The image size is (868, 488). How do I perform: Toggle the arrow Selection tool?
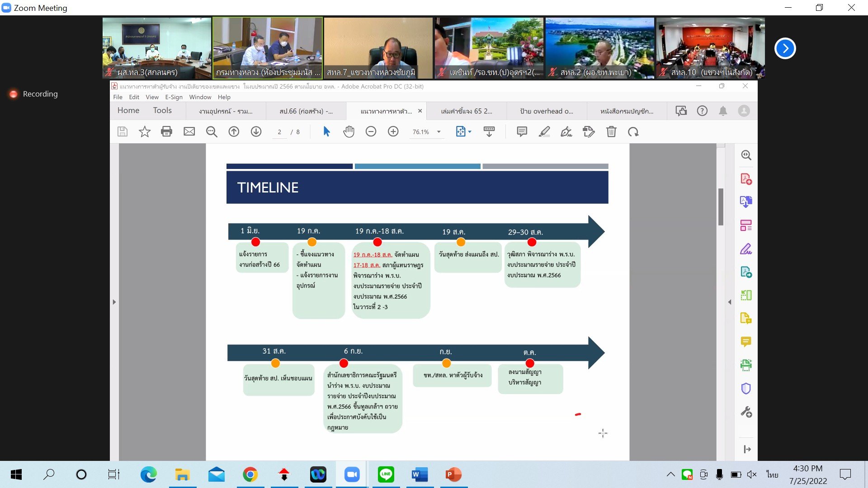326,131
